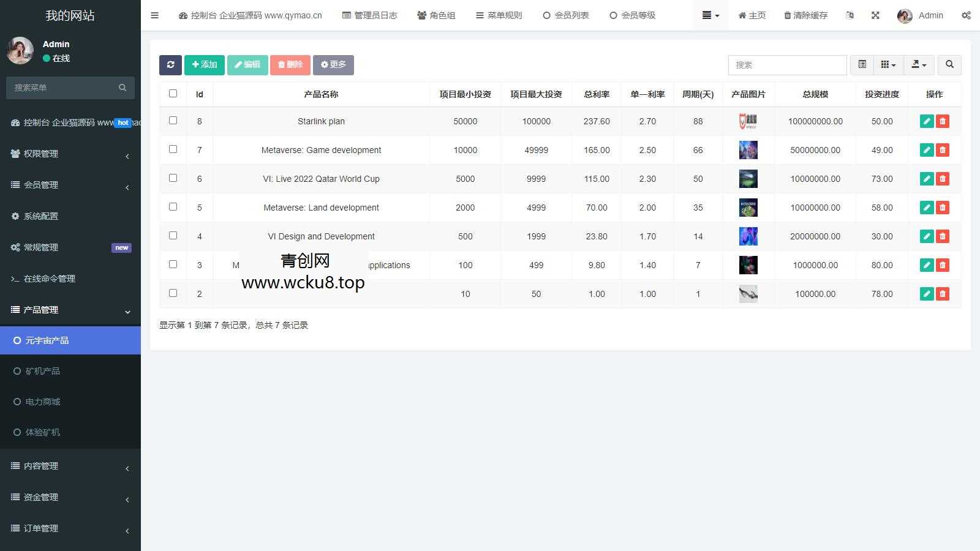The image size is (980, 551).
Task: Open the export dropdown near the search box
Action: pyautogui.click(x=919, y=64)
